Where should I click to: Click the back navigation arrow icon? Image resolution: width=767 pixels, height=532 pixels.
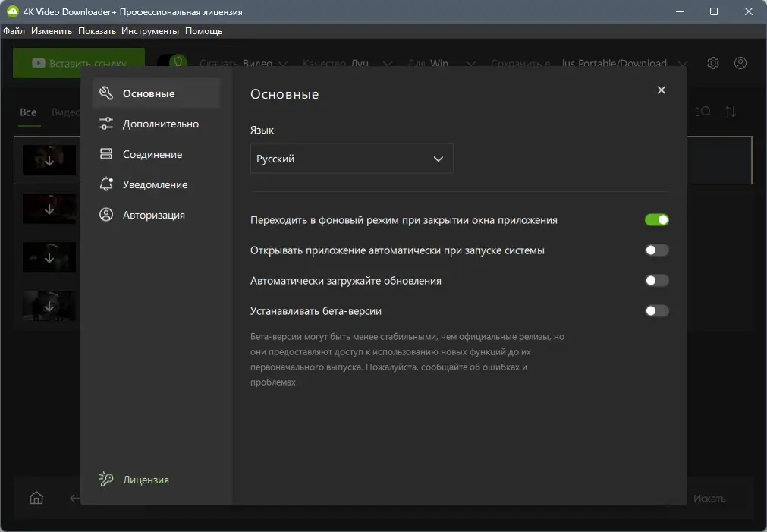tap(74, 498)
